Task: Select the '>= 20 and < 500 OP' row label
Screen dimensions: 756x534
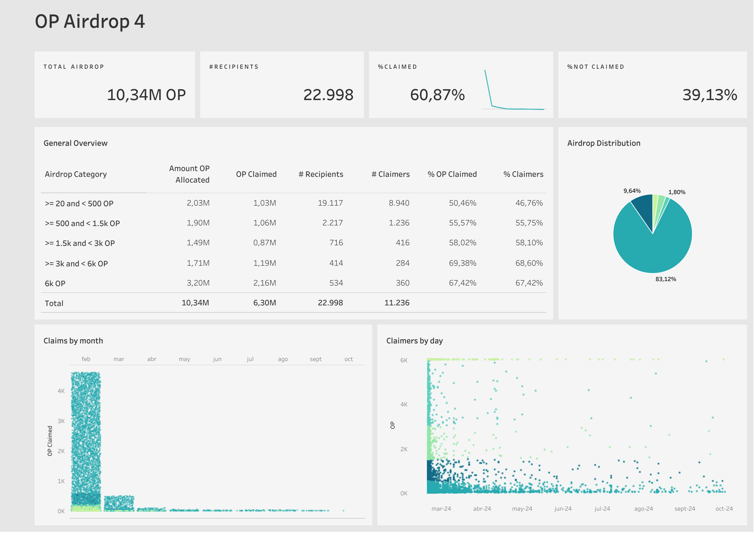Action: point(79,204)
